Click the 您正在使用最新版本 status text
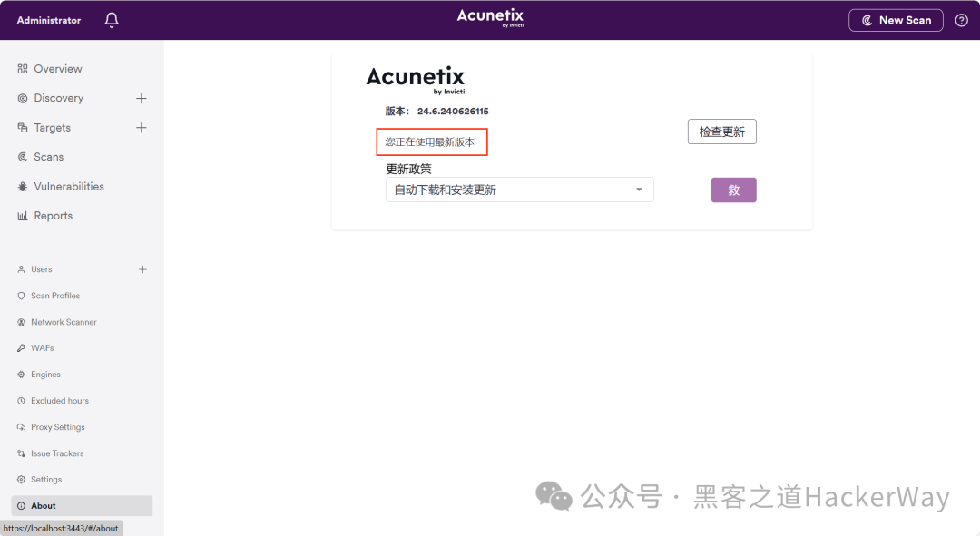 [x=430, y=141]
